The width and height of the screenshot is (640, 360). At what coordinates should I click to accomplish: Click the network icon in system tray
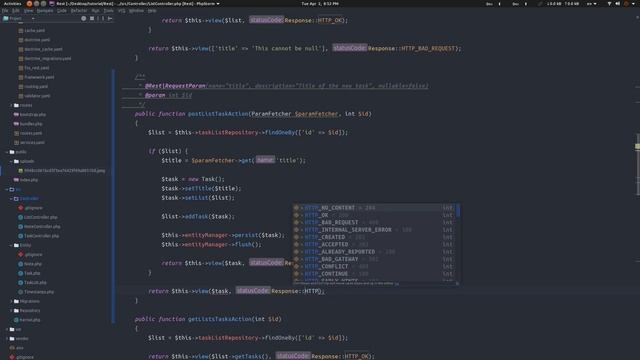tap(609, 3)
